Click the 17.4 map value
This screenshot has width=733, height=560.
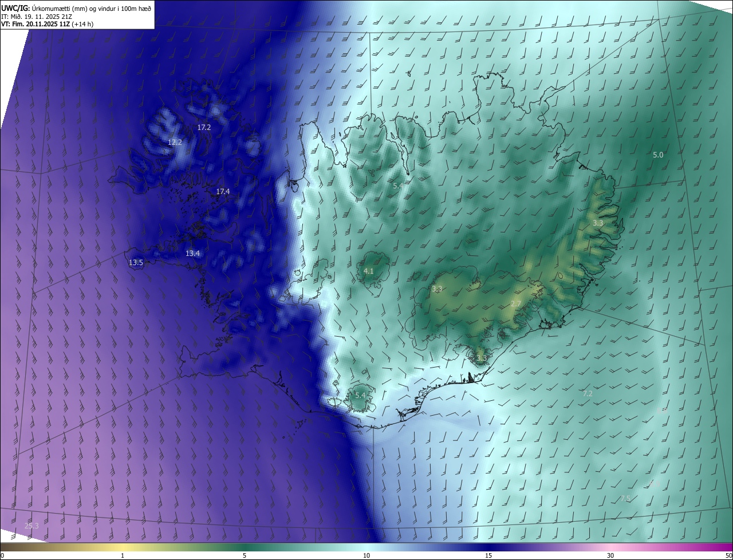click(x=223, y=191)
